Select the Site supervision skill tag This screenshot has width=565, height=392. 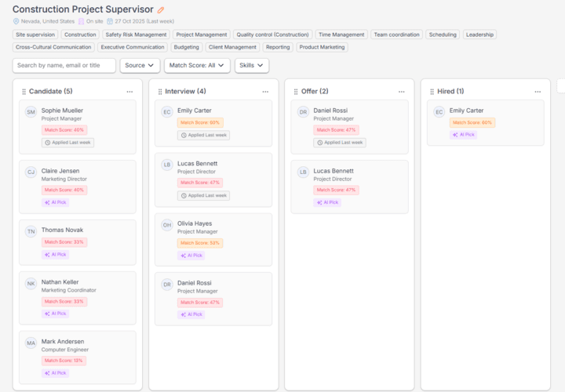(x=35, y=34)
